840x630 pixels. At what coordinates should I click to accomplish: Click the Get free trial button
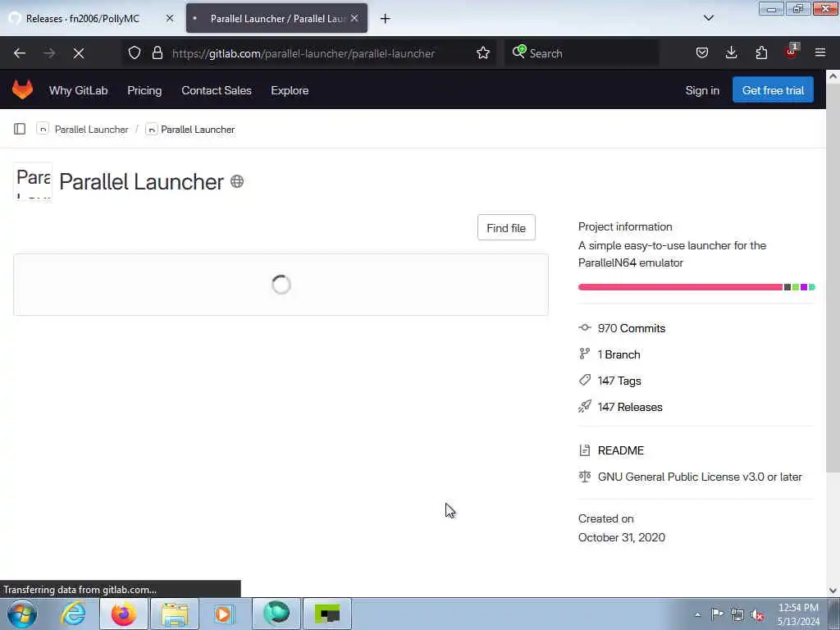[773, 90]
